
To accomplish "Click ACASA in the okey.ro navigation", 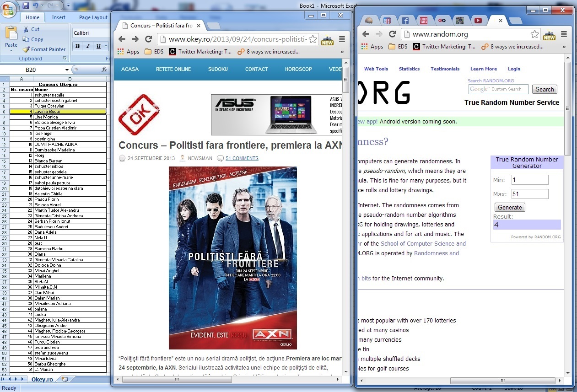I will coord(130,69).
